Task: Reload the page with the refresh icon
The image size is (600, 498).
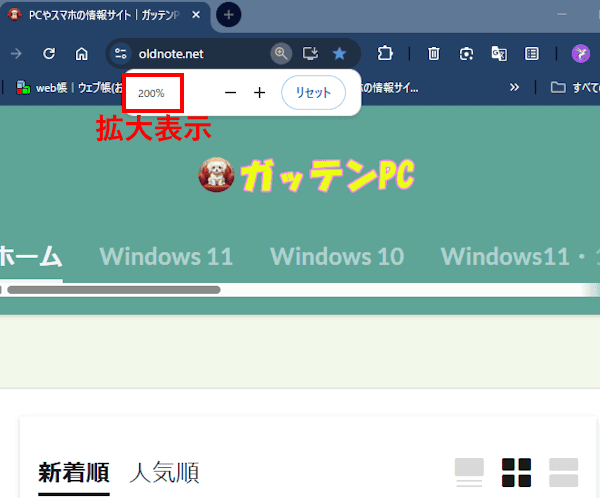Action: tap(49, 54)
